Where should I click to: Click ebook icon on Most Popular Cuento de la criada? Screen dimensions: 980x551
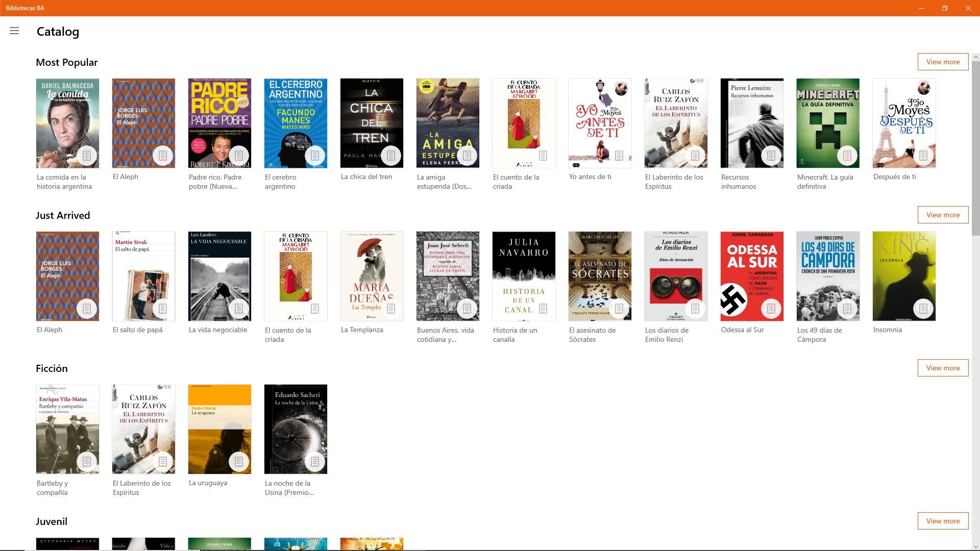[x=543, y=156]
